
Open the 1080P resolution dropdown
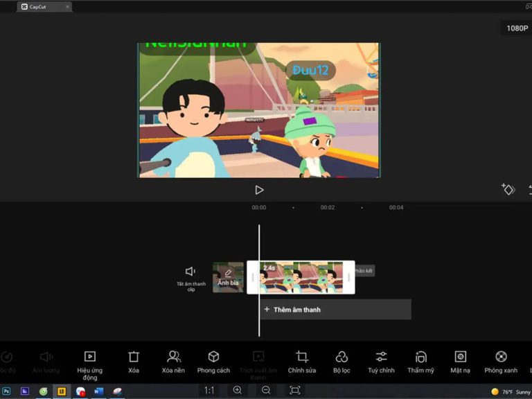[x=517, y=28]
